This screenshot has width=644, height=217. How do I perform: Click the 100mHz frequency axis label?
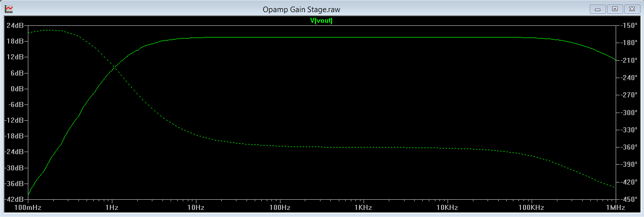28,208
